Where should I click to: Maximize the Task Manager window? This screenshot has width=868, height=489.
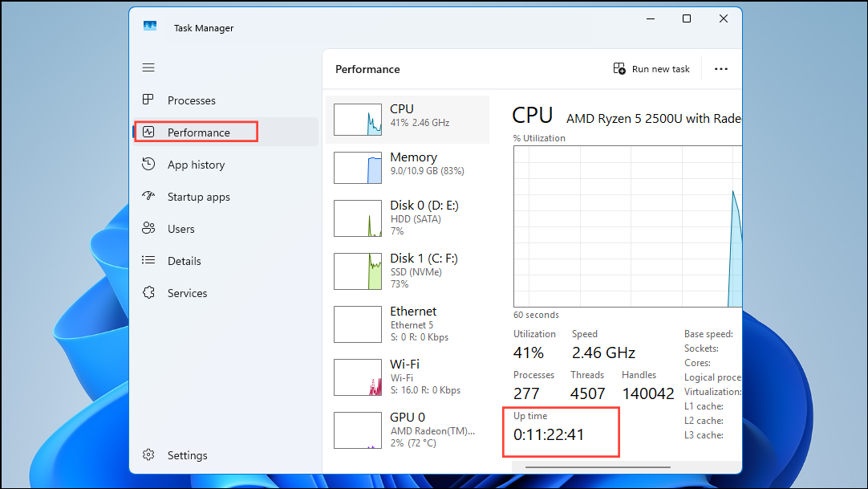tap(687, 18)
